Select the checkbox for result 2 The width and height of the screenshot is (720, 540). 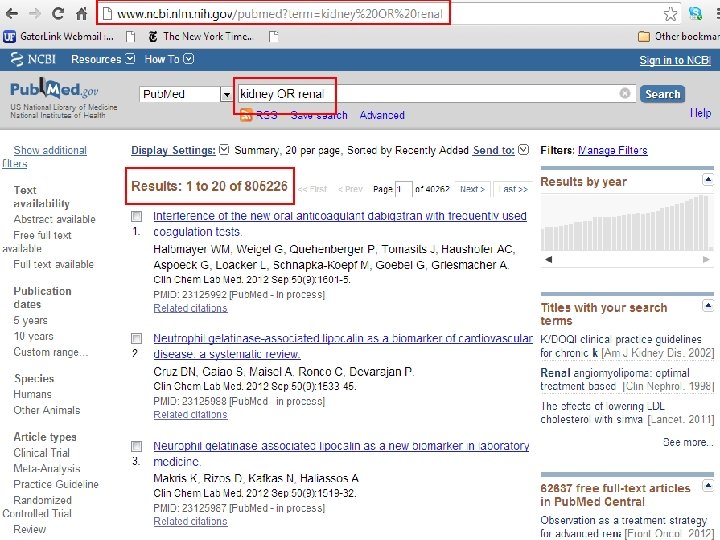[136, 339]
